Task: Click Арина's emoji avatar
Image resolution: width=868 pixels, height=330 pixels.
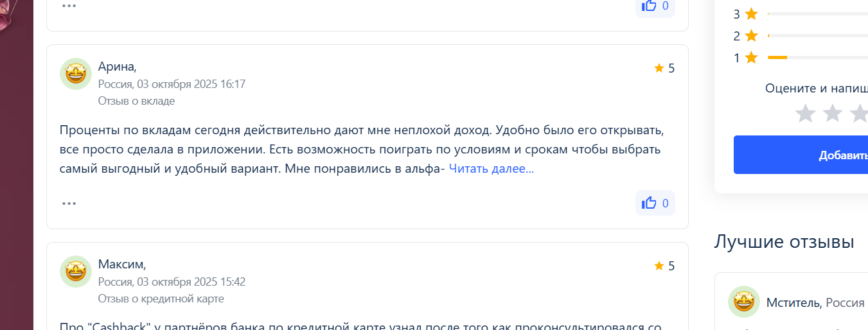Action: pyautogui.click(x=76, y=74)
